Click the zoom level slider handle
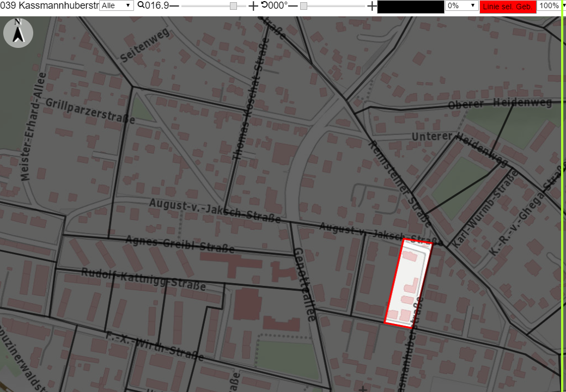566x392 pixels. coord(234,6)
